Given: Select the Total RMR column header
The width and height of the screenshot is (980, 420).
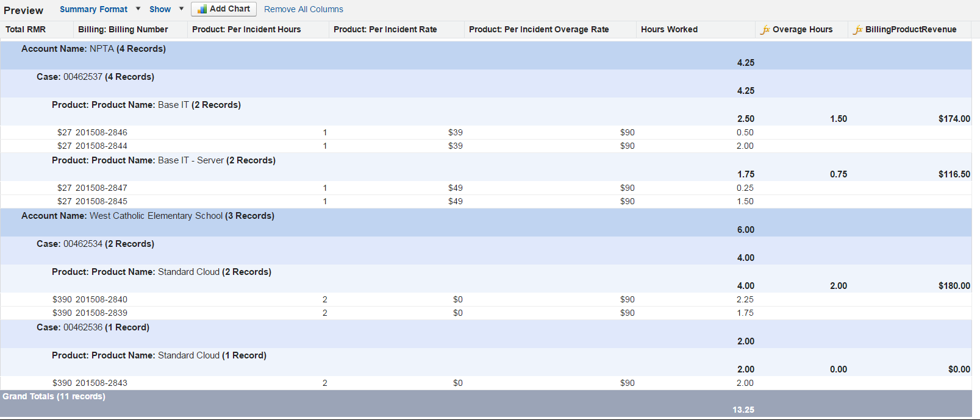Looking at the screenshot, I should (26, 29).
